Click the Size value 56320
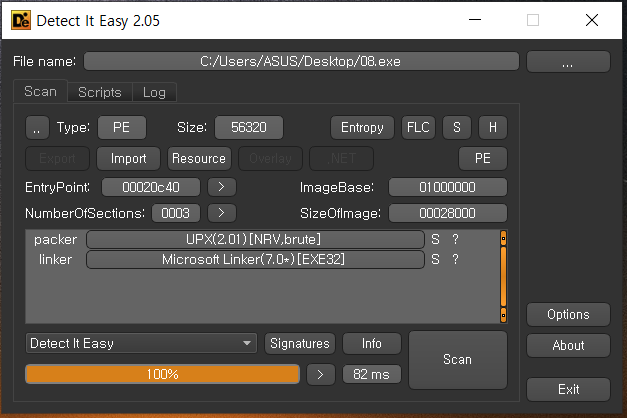 click(249, 128)
